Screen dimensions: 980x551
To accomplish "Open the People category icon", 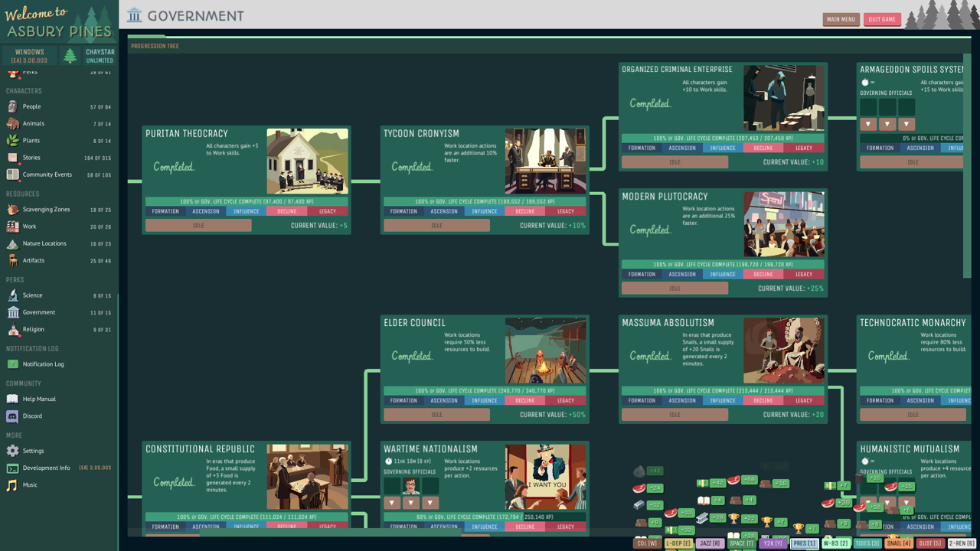I will click(12, 107).
